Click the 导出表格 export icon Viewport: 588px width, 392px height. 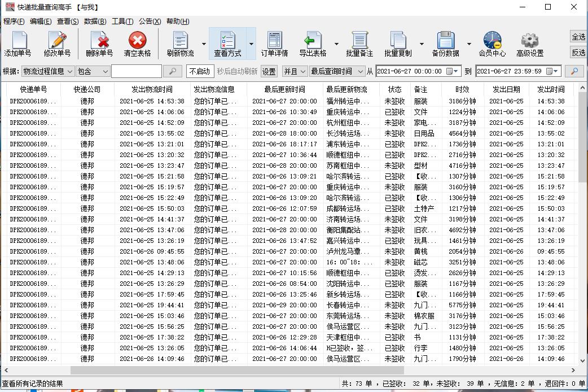click(314, 43)
